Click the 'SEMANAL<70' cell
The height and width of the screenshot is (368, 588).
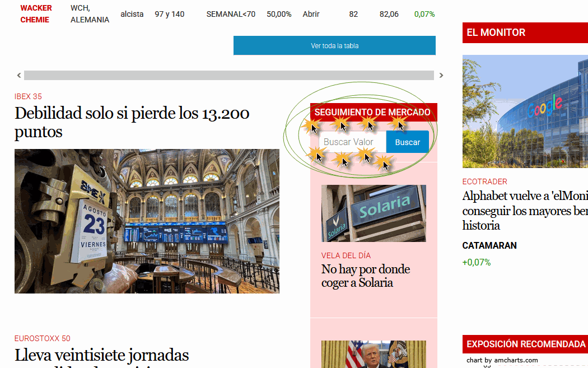click(x=231, y=14)
